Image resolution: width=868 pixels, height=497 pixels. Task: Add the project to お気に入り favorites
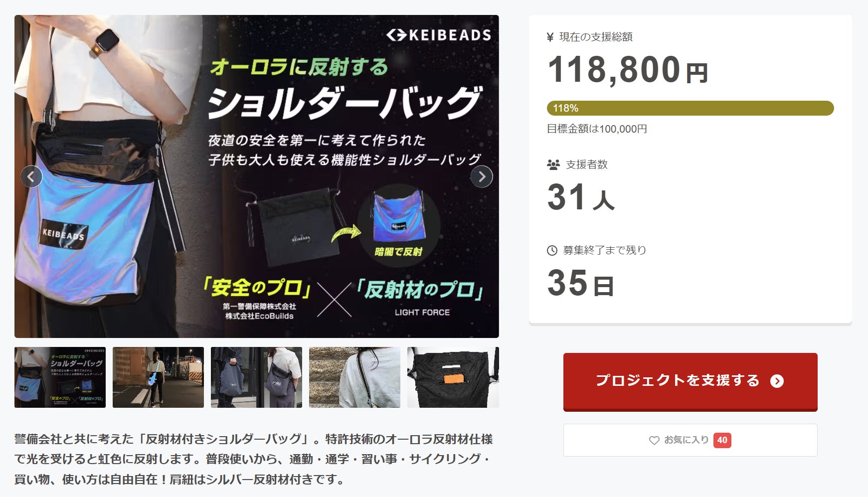pyautogui.click(x=690, y=440)
